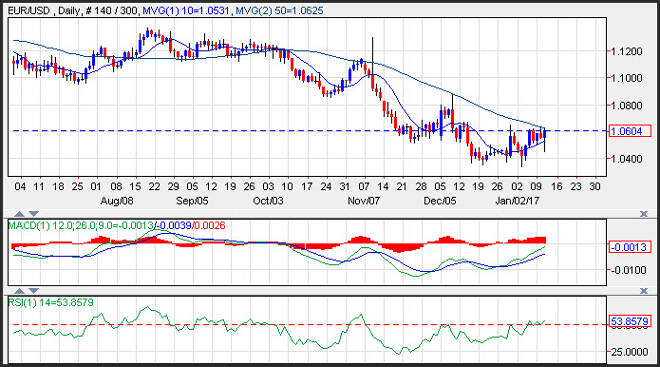660x367 pixels.
Task: Click the RSI(1) 14=53.8579 indicator label
Action: tap(51, 303)
